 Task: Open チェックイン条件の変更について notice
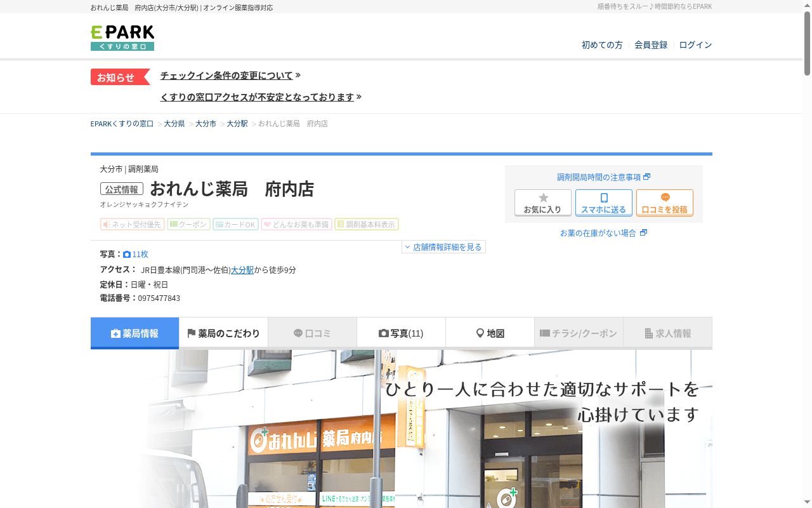coord(226,76)
